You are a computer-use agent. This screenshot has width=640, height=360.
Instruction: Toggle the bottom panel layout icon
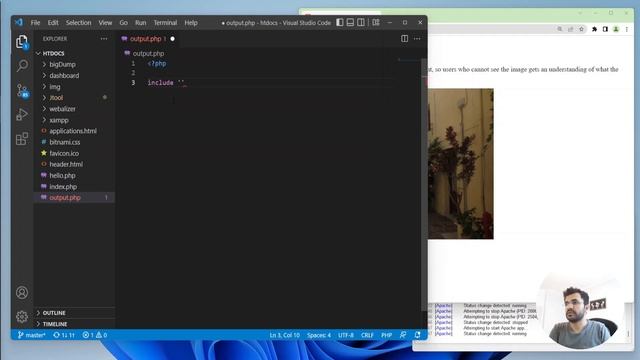click(x=350, y=22)
